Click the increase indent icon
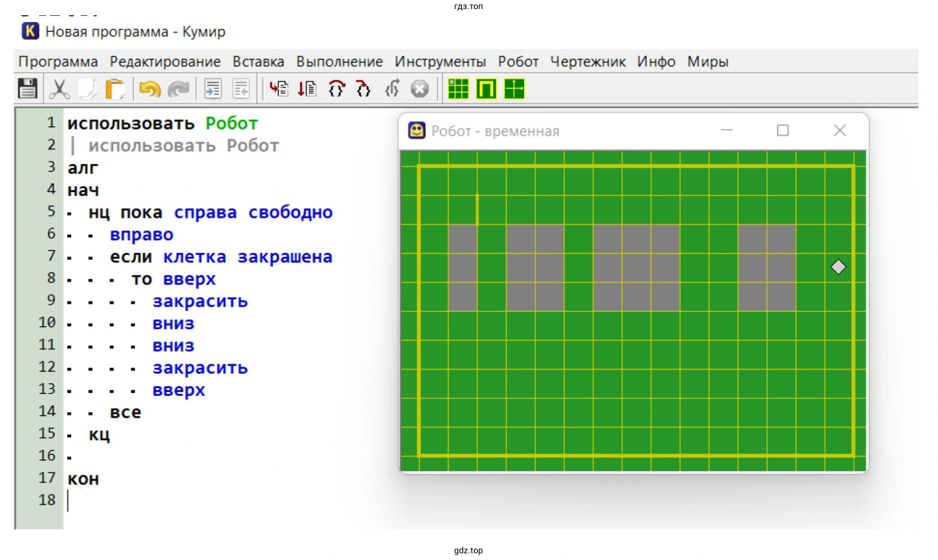 point(212,89)
